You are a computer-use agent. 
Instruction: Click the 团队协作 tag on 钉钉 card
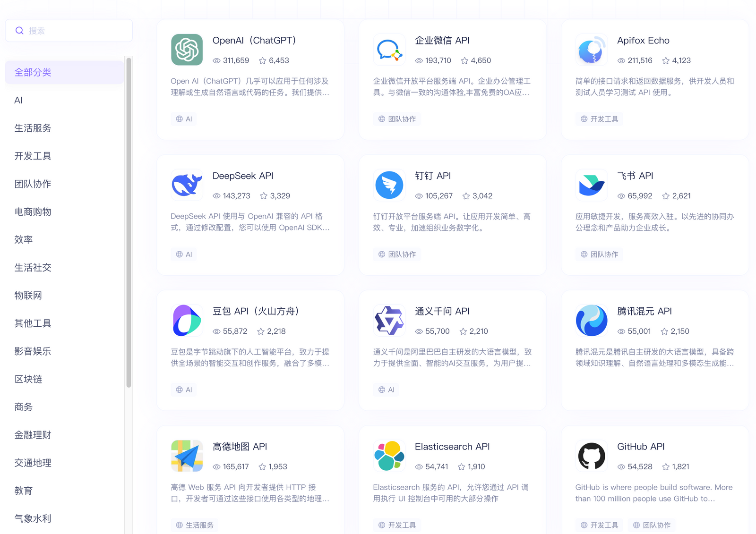[x=397, y=254]
